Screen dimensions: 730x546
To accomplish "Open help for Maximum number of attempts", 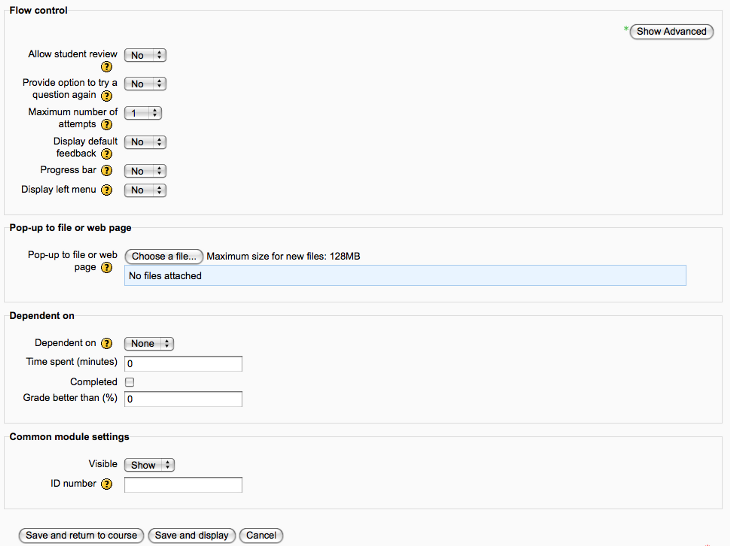I will coord(107,125).
